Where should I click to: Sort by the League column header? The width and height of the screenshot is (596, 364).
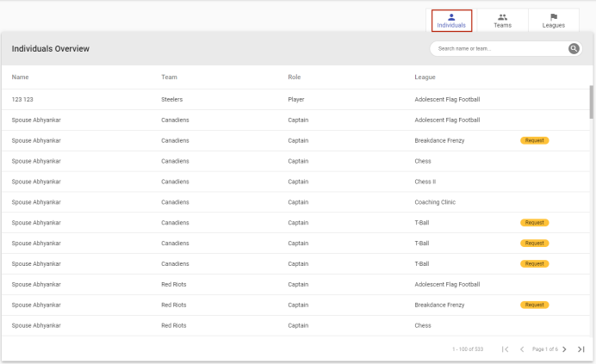[425, 77]
